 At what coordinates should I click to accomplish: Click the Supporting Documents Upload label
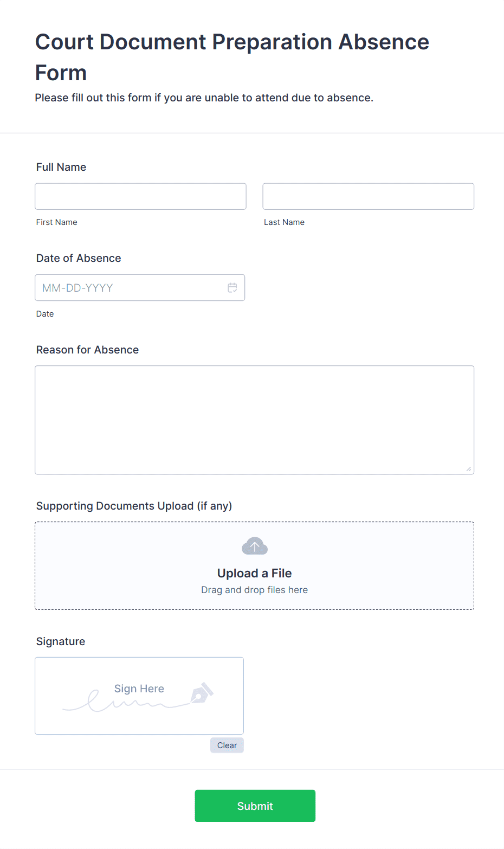[134, 506]
